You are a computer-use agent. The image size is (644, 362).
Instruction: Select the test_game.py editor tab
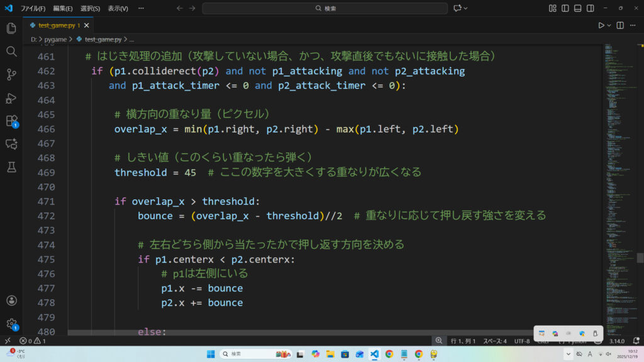57,25
